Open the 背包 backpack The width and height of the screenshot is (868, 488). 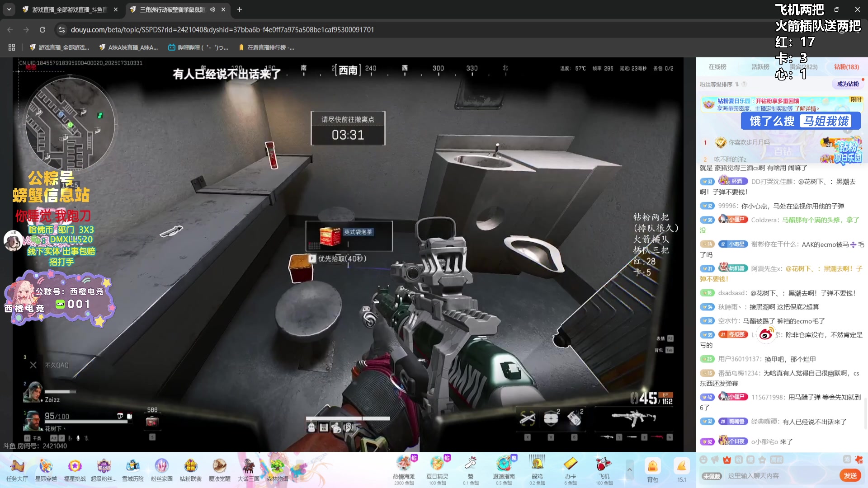point(652,470)
